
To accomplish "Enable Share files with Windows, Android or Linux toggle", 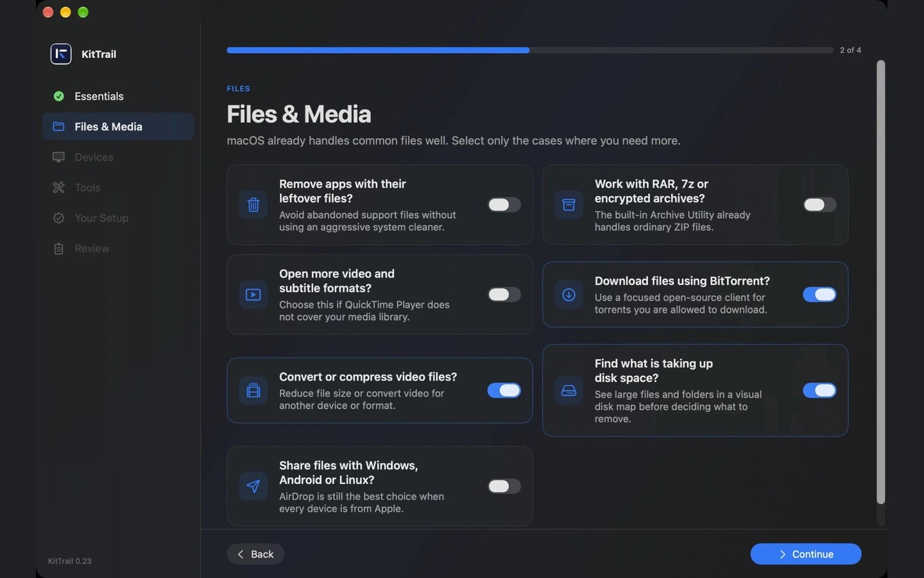I will (x=504, y=486).
